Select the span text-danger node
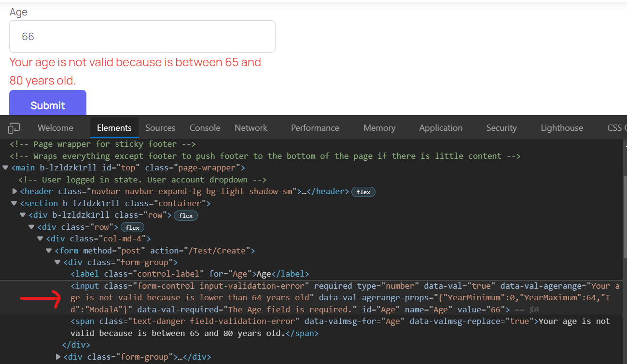Screen dimensions: 627x364 [x=340, y=327]
